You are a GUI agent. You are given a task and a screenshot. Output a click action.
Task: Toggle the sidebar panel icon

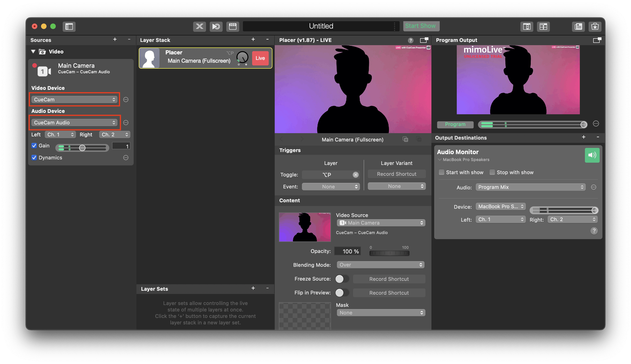pyautogui.click(x=69, y=26)
